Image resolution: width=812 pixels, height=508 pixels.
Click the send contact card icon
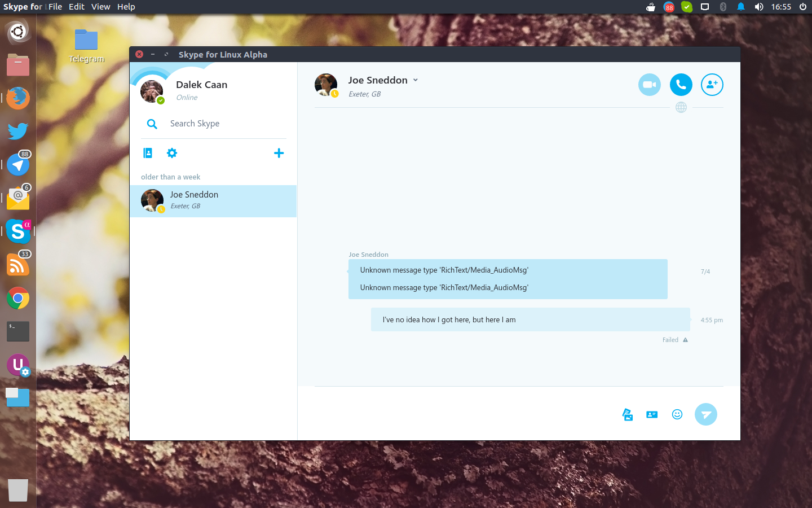tap(652, 414)
